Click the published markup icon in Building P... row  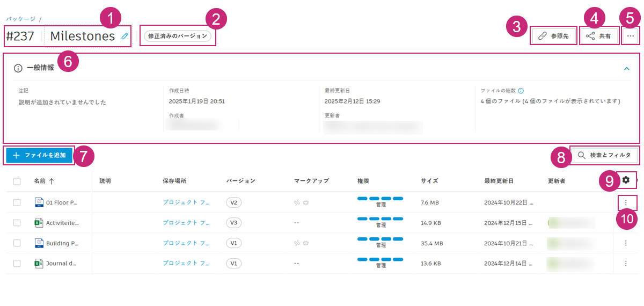point(306,243)
